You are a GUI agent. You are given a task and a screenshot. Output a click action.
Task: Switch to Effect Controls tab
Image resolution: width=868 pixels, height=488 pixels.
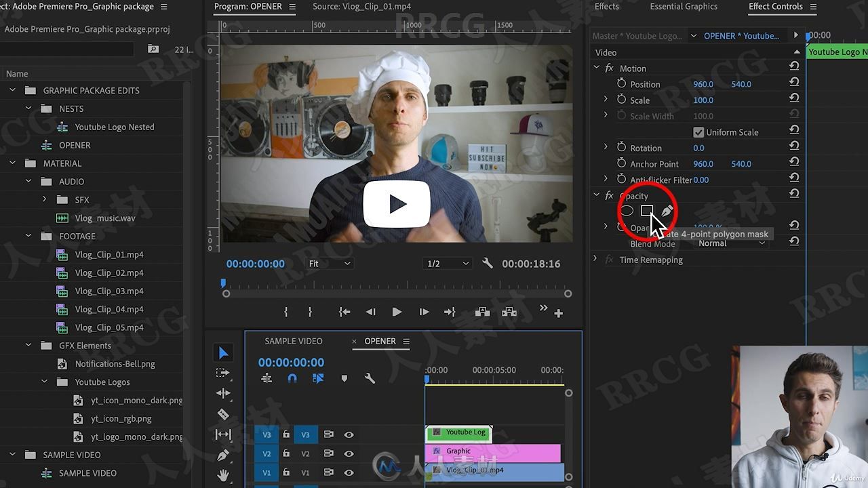click(x=776, y=6)
